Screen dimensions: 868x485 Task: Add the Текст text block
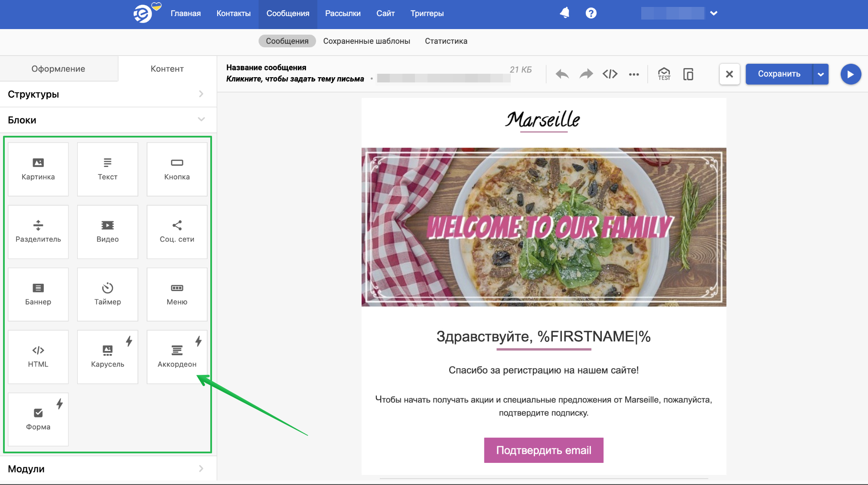click(x=108, y=169)
